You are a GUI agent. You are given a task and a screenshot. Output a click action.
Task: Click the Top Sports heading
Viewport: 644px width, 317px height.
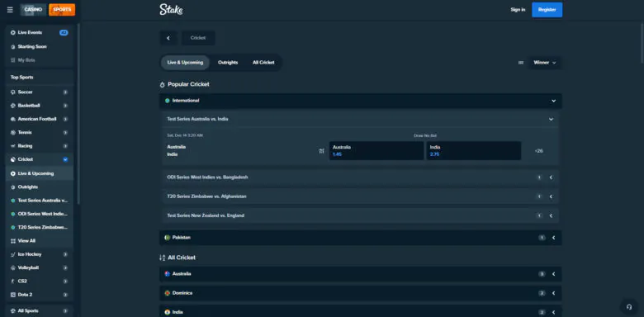coord(21,78)
